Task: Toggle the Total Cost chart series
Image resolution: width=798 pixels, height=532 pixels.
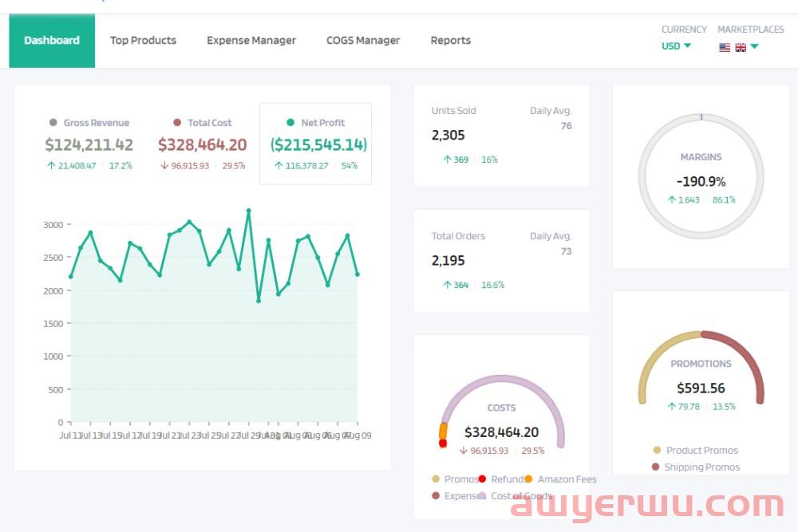Action: click(x=202, y=123)
